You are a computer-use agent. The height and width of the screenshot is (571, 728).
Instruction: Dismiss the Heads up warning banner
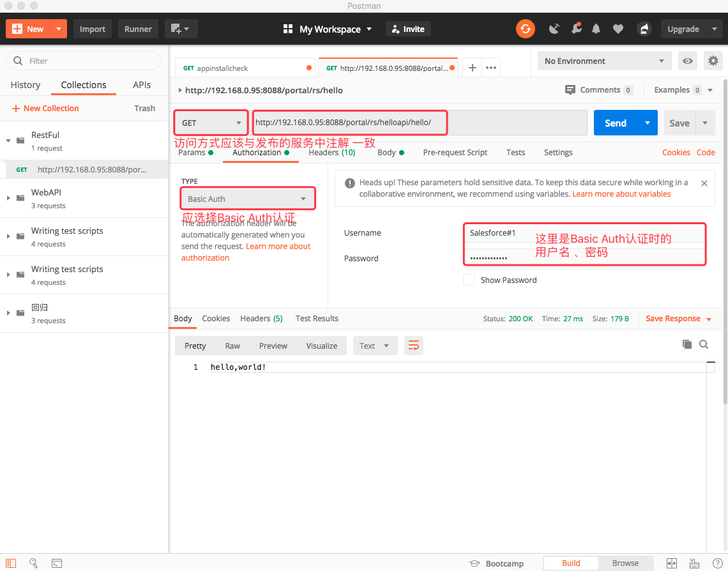704,183
